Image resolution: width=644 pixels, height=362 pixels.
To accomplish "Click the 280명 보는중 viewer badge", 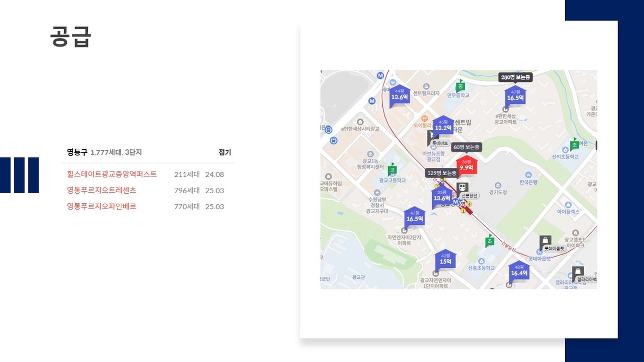I will 515,77.
